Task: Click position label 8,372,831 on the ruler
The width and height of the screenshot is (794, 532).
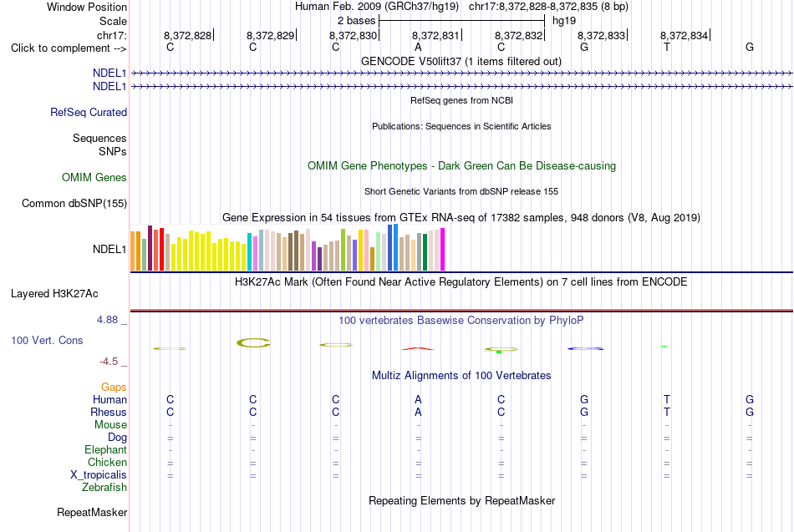Action: 436,35
